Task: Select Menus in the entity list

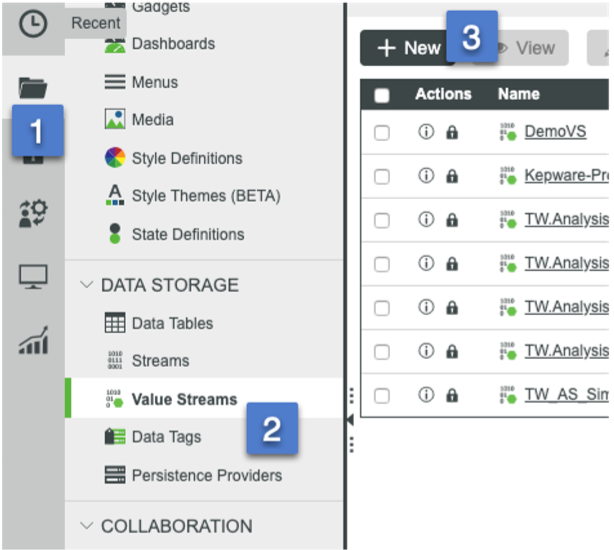Action: 155,82
